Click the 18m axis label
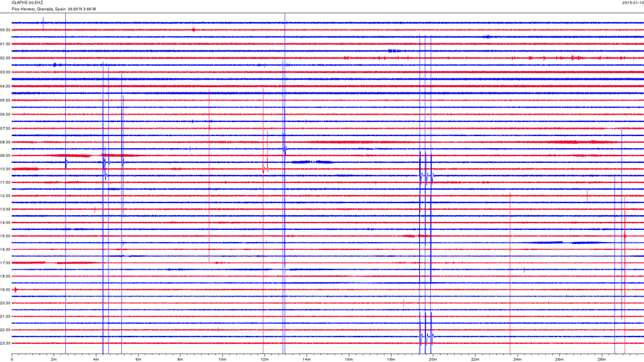 pos(390,359)
